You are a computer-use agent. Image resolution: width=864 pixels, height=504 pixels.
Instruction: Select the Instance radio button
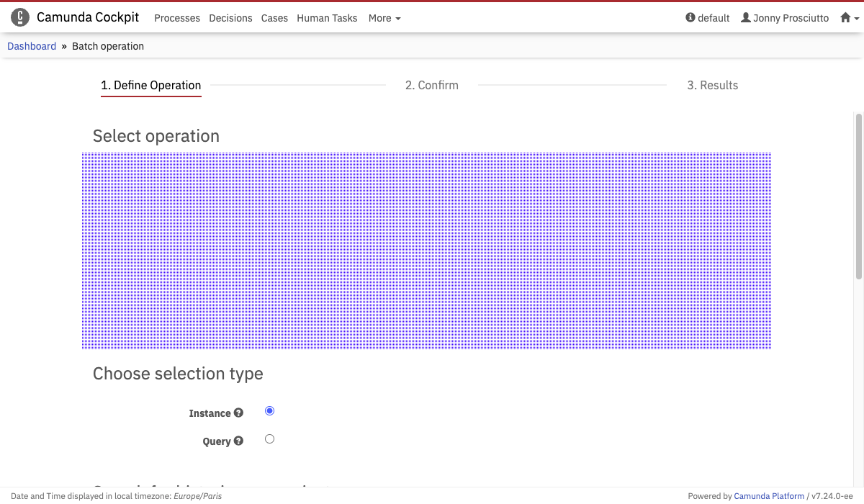tap(269, 411)
